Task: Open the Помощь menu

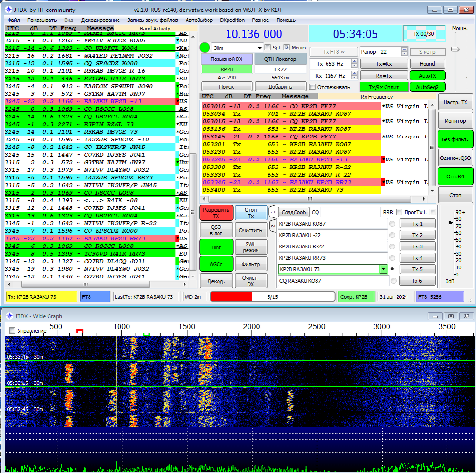Action: [286, 20]
